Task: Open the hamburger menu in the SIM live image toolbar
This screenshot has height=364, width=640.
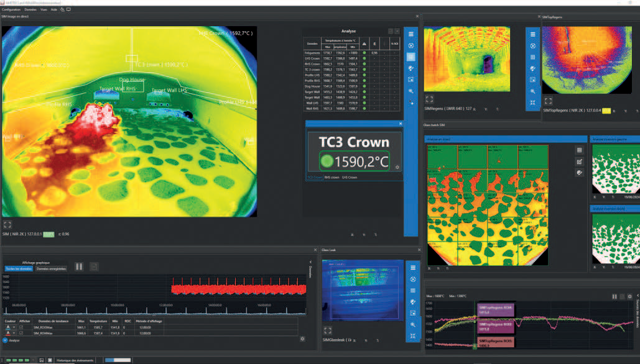Action: pyautogui.click(x=411, y=34)
